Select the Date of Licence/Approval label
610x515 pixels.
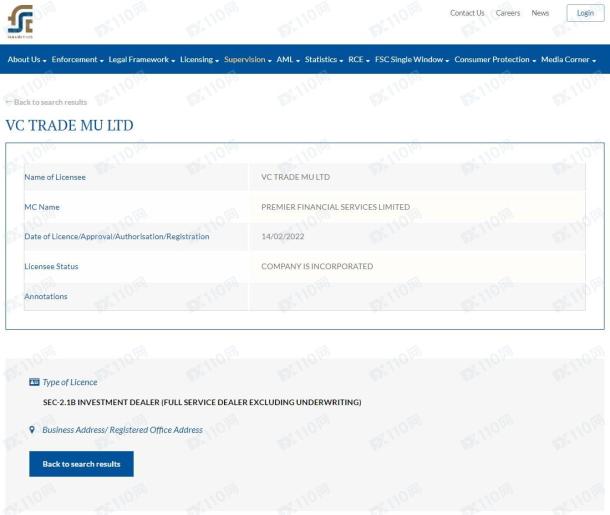[x=117, y=236]
